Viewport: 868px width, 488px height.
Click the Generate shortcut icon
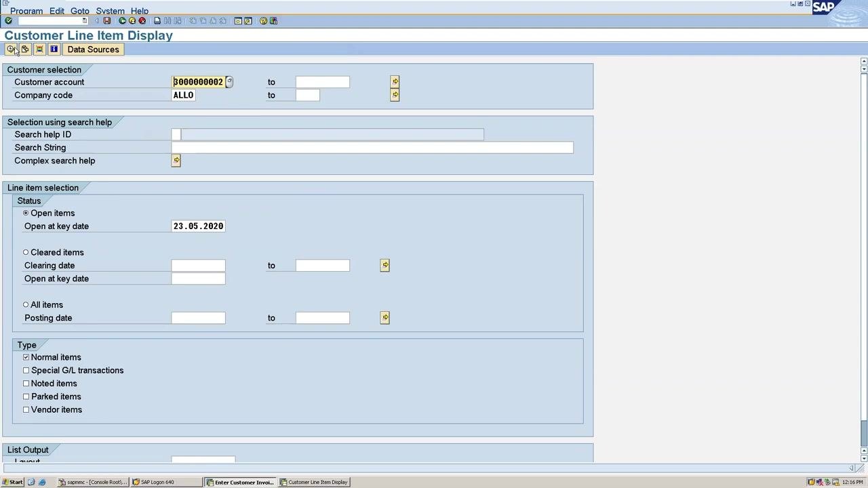point(248,21)
